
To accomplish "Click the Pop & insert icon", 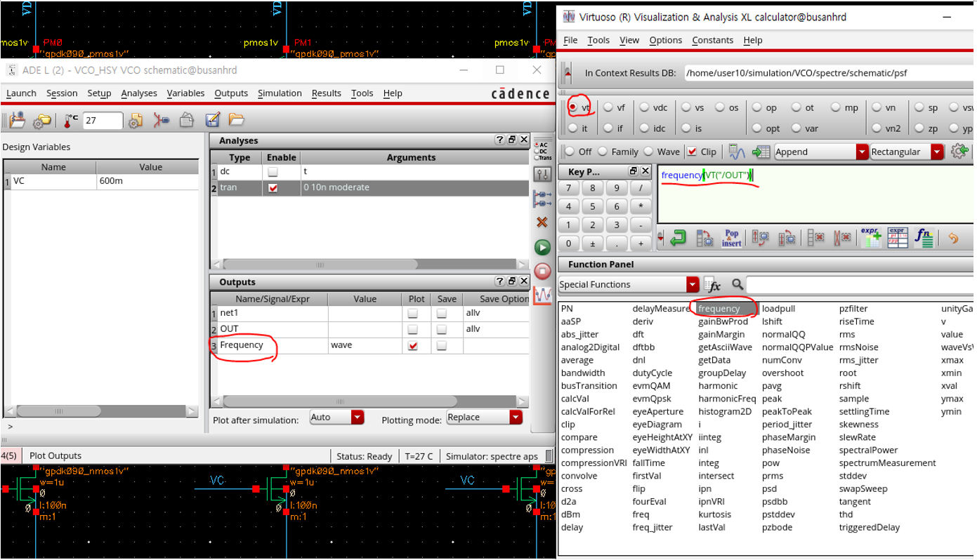I will tap(731, 238).
